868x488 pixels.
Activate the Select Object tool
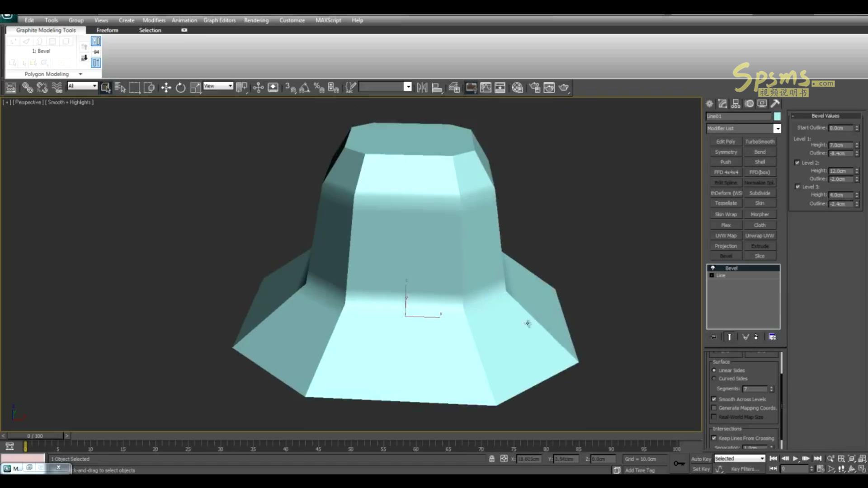106,88
